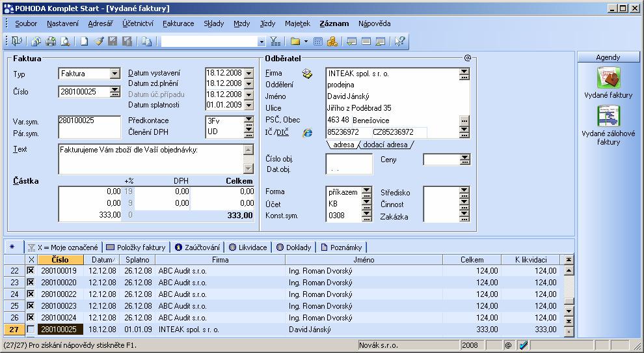Expand the toolbar search combo box arrow
Viewport: 644px width, 353px height.
(262, 42)
